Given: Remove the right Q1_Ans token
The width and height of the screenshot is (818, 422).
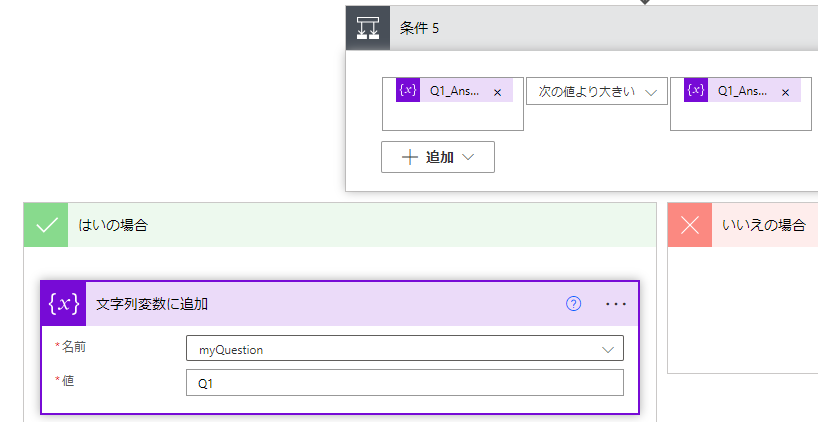Looking at the screenshot, I should [785, 92].
